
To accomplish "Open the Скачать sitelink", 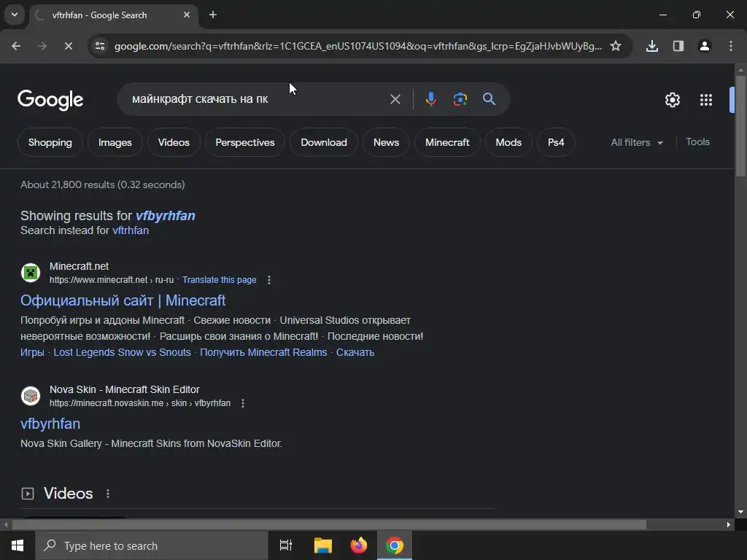I will point(355,352).
